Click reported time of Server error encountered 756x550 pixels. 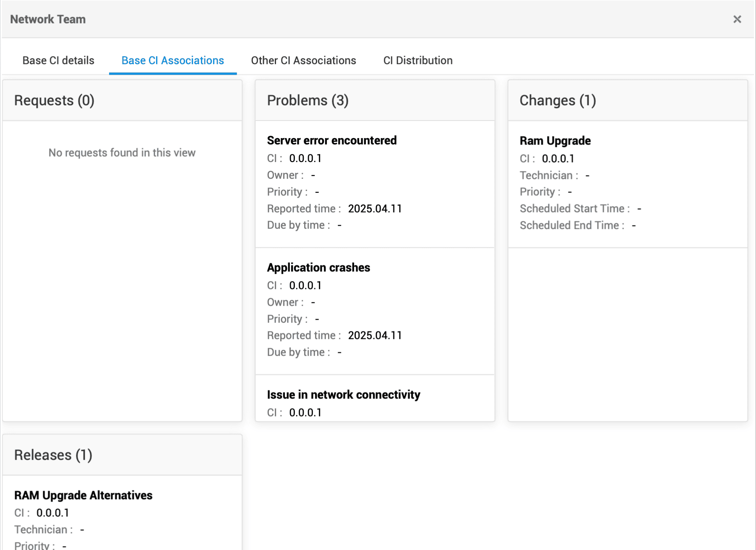(x=375, y=209)
